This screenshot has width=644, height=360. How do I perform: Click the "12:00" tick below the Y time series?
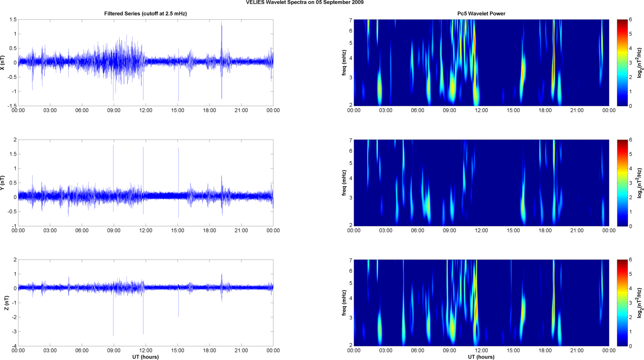146,231
